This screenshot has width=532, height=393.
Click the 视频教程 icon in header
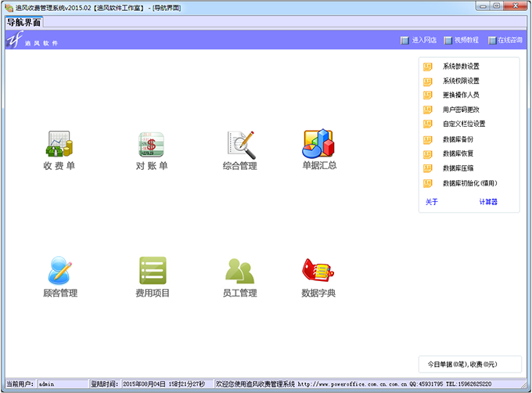(x=448, y=41)
